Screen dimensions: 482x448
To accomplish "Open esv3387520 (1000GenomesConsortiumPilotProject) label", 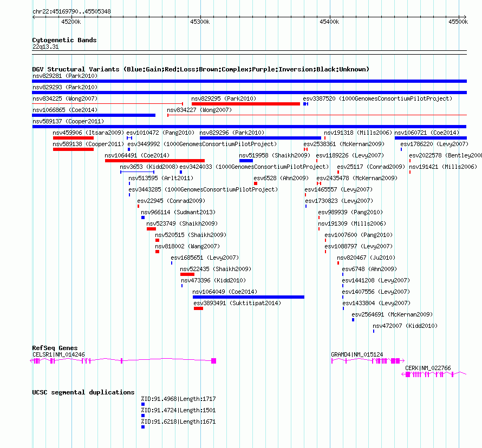I will (x=377, y=98).
